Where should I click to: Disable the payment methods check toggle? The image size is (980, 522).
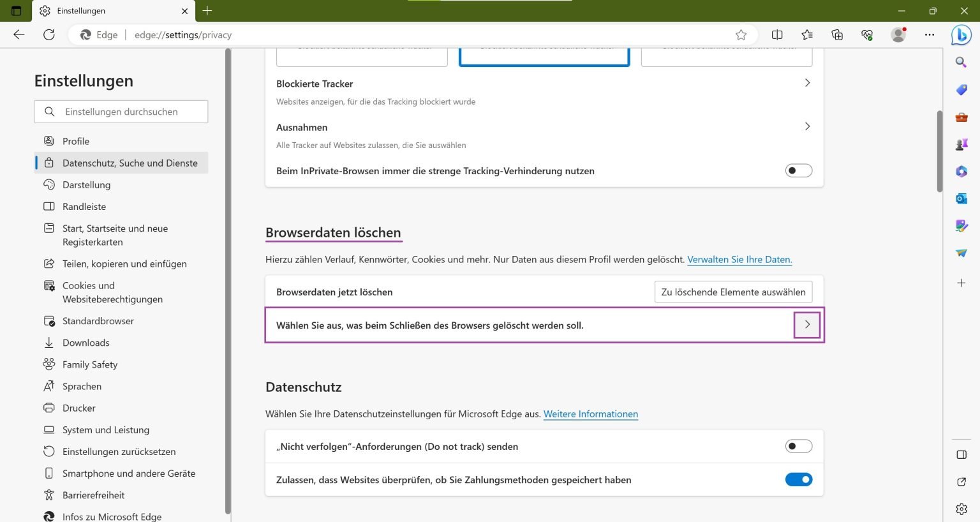[798, 479]
